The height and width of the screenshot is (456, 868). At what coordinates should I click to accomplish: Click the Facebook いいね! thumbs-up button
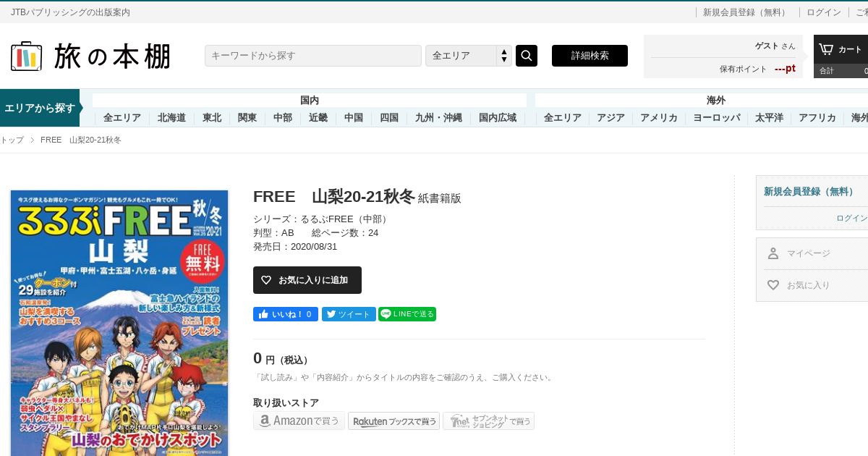point(286,314)
